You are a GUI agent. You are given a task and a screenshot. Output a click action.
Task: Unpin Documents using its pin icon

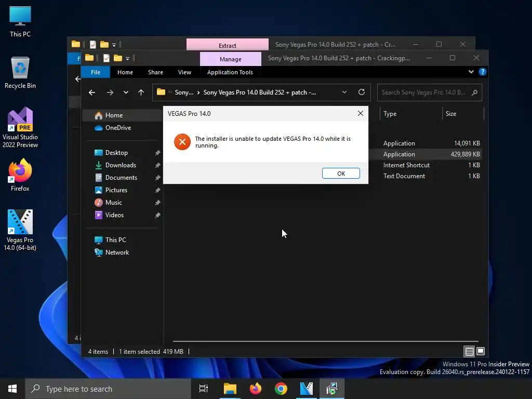coord(157,178)
